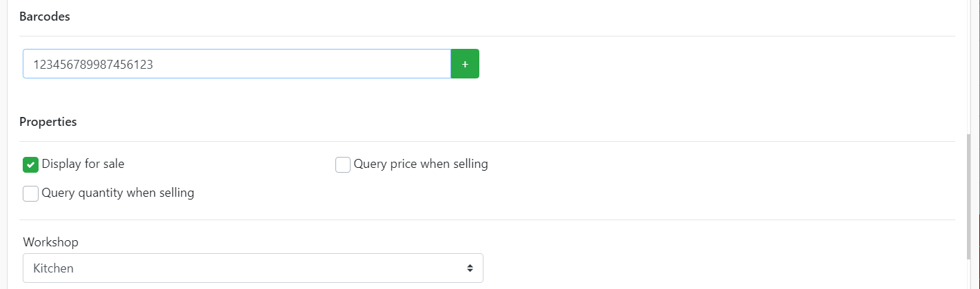Click the "Display for sale" label text

(x=83, y=164)
